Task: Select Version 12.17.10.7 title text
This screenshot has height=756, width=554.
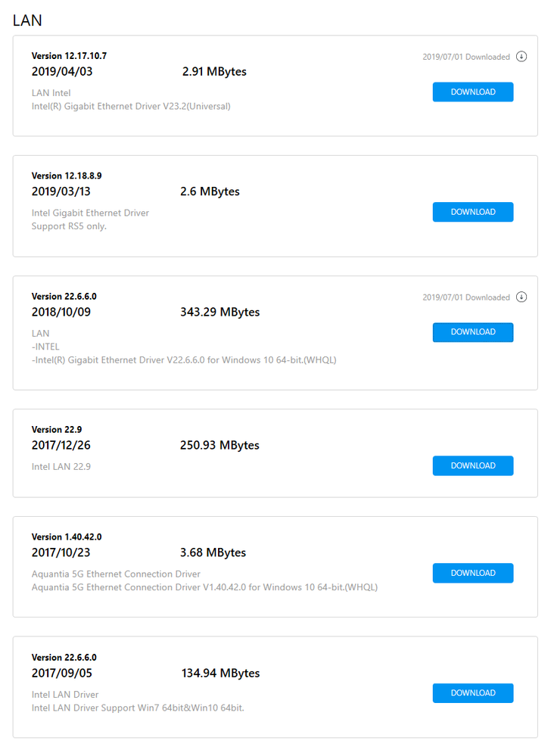Action: (x=69, y=56)
